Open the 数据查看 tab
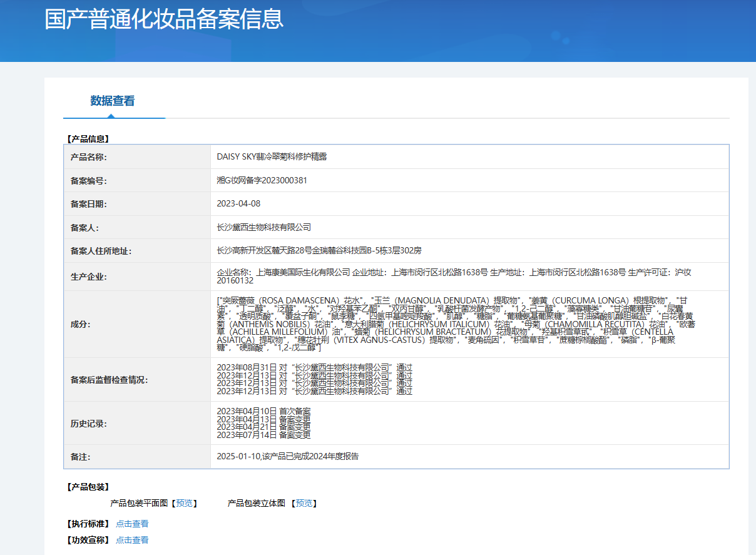The height and width of the screenshot is (555, 756). (113, 101)
